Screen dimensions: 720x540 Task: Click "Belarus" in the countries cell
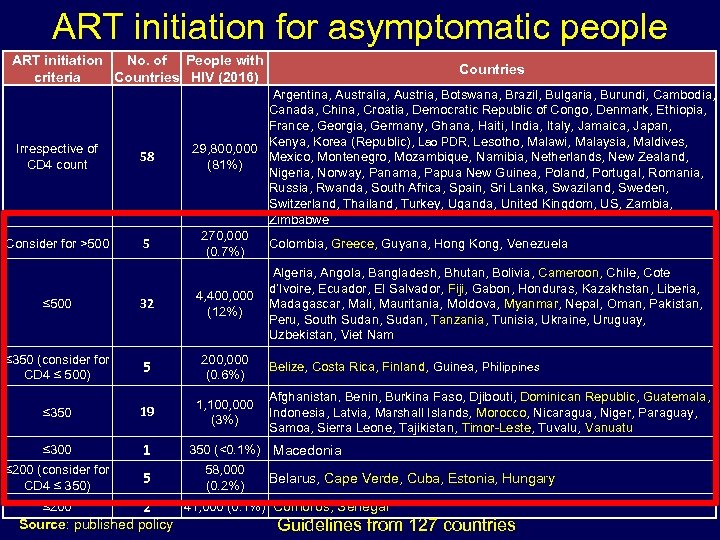[x=292, y=478]
